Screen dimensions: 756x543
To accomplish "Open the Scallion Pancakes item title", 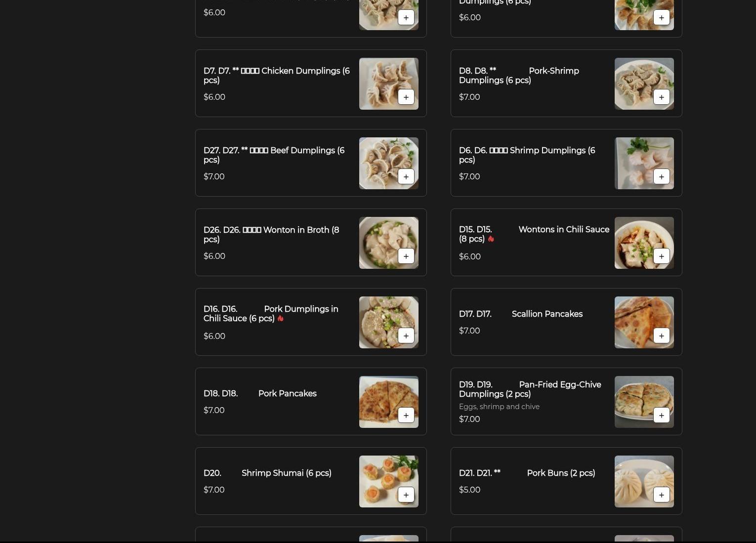I will coord(521,314).
